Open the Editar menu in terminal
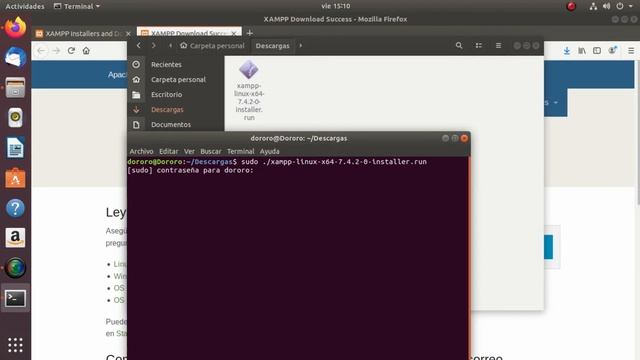 point(169,151)
